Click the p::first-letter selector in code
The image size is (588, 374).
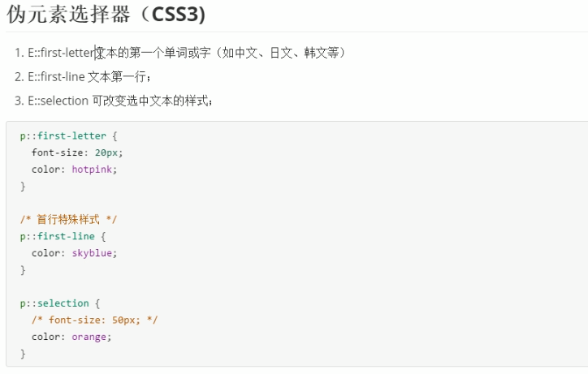pyautogui.click(x=63, y=135)
